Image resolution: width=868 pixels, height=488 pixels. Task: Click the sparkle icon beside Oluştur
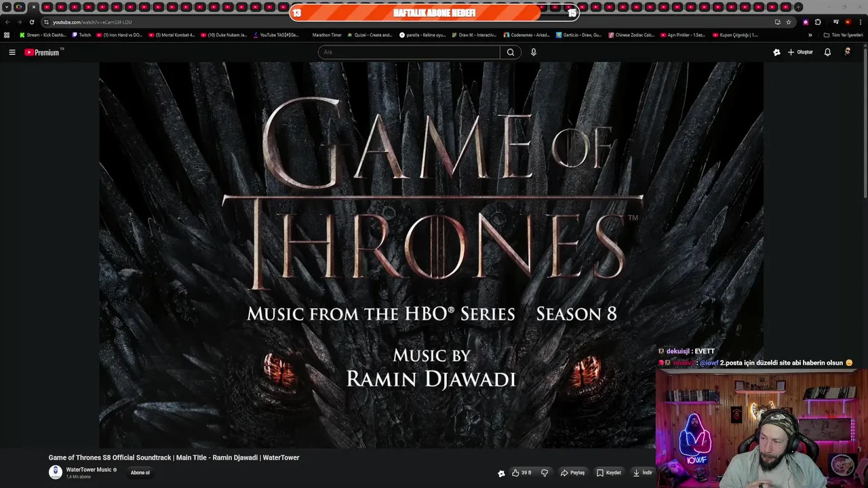point(776,52)
